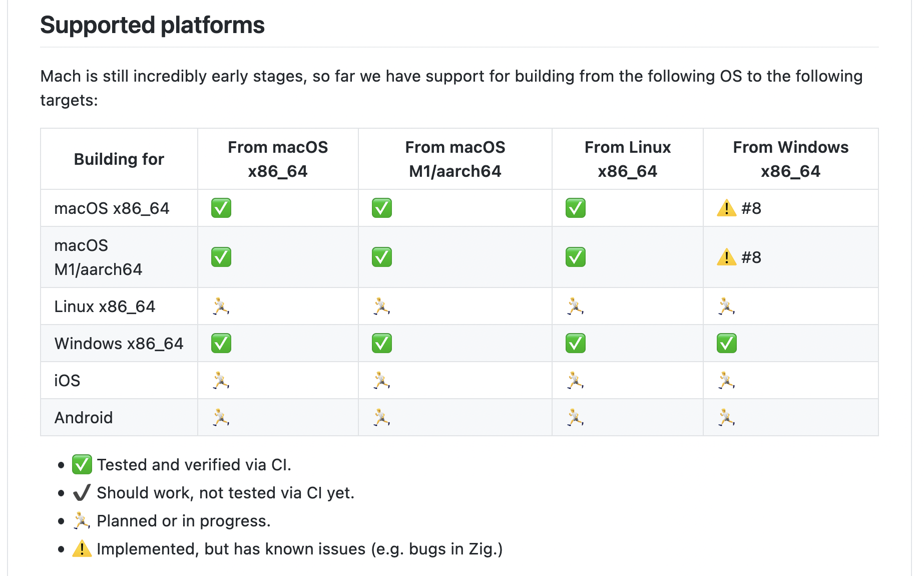Click the #8 issue link in macOS x86_64 row

(751, 208)
